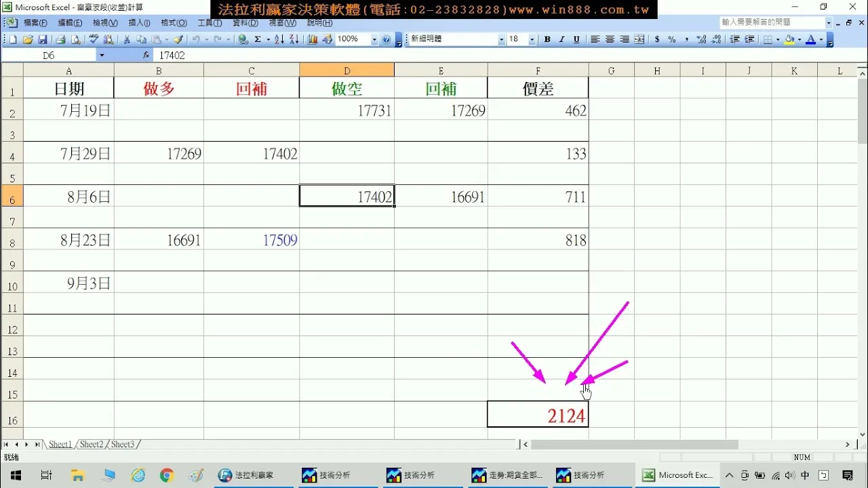
Task: Click the Open file folder icon
Action: 28,39
